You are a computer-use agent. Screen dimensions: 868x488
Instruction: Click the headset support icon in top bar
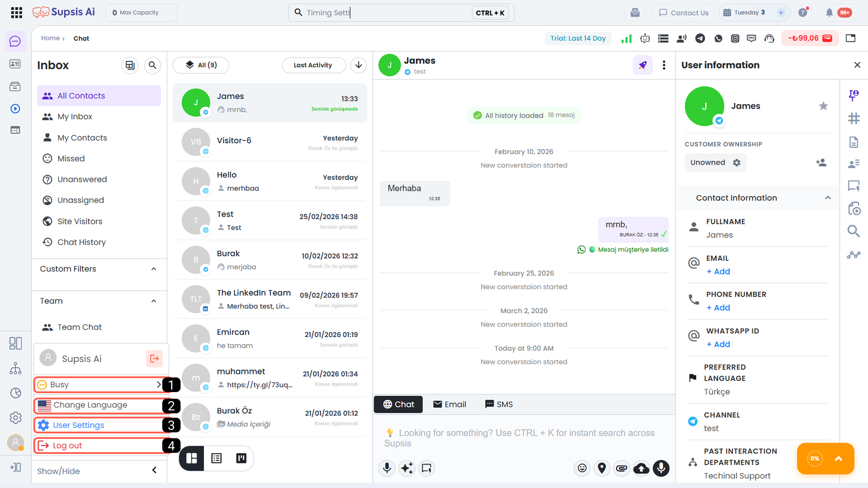769,38
